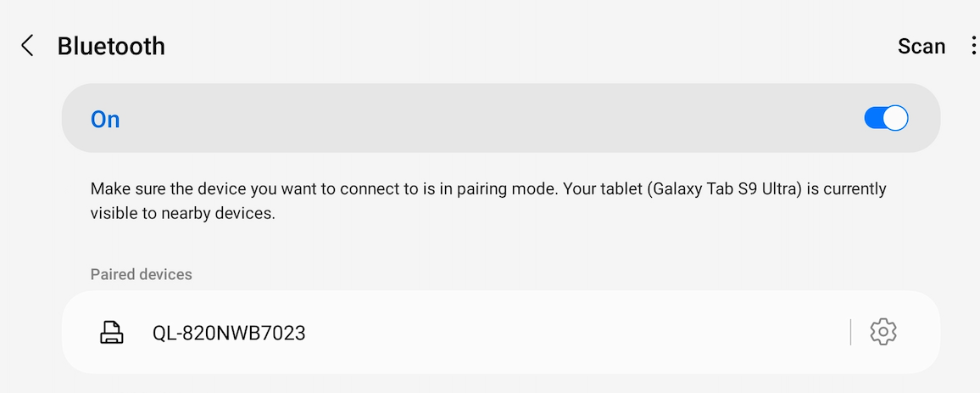The height and width of the screenshot is (393, 980).
Task: Select the Paired devices section header
Action: tap(142, 274)
